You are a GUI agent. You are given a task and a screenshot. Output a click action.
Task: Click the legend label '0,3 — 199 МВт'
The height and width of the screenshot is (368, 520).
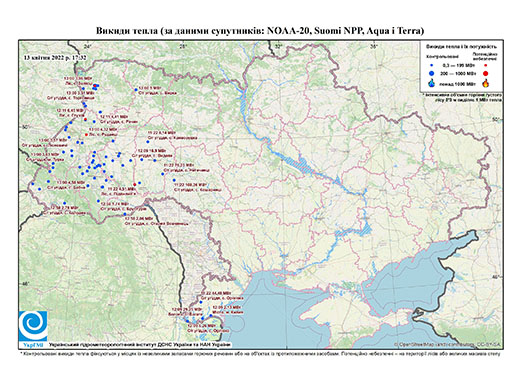(458, 65)
